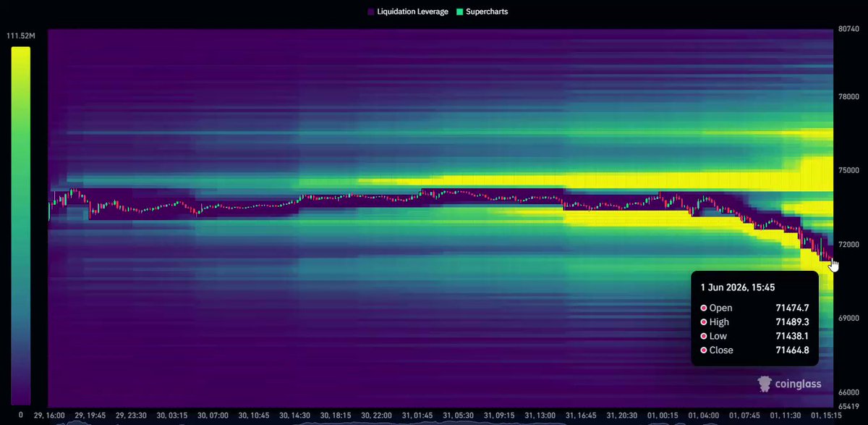Click the pink dot beside Close
The height and width of the screenshot is (425, 868).
[x=703, y=350]
